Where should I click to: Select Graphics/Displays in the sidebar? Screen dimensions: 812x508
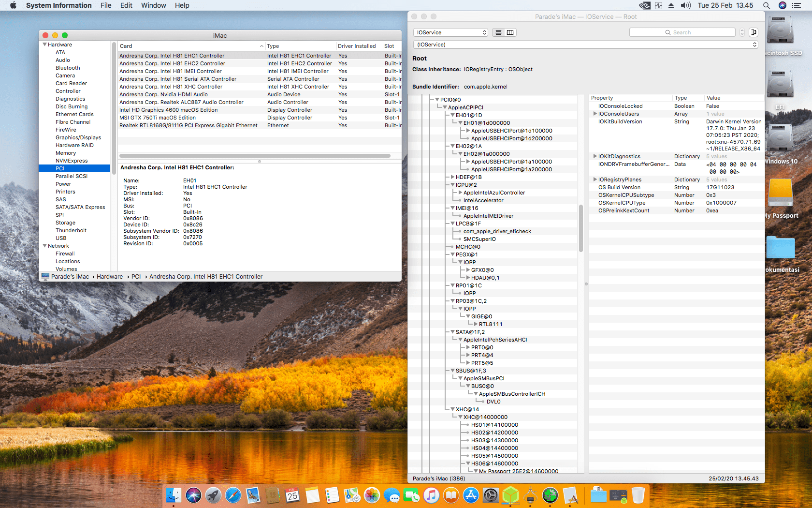coord(78,137)
